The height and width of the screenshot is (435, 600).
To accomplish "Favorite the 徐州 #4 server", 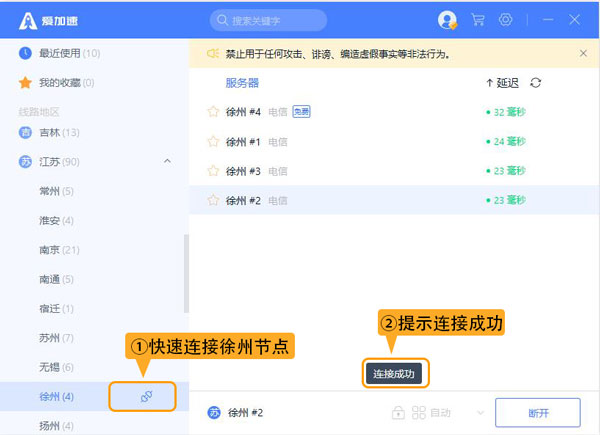I will coord(213,112).
